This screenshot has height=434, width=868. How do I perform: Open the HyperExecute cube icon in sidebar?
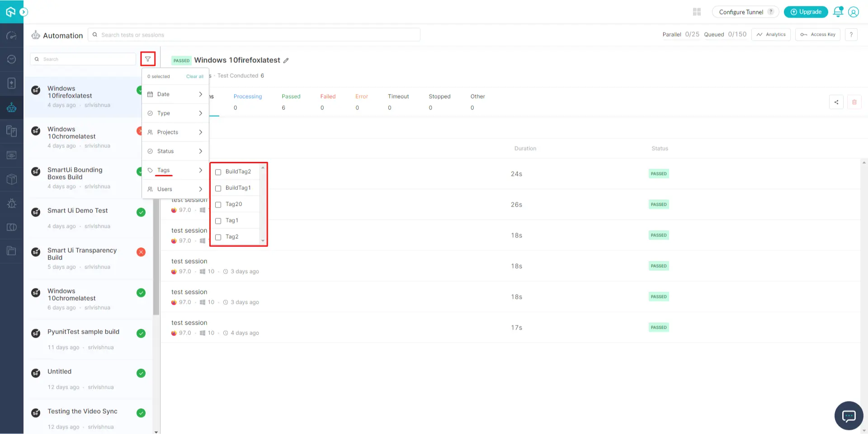[x=11, y=179]
